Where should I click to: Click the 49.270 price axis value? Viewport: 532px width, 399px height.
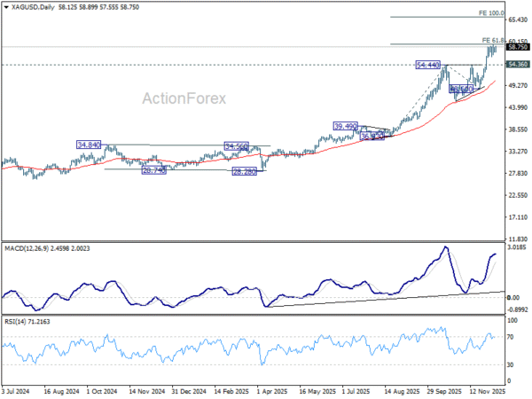click(x=518, y=85)
